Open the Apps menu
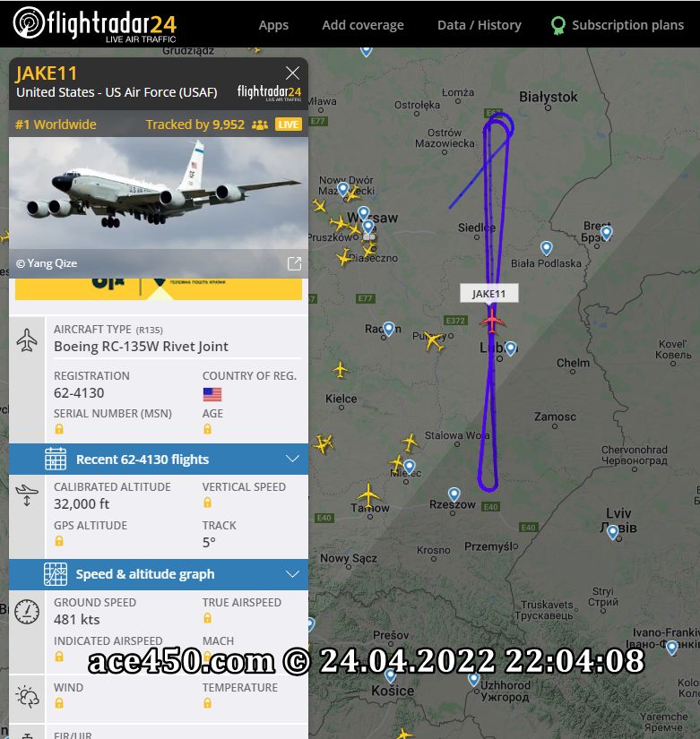700x739 pixels. [x=273, y=25]
